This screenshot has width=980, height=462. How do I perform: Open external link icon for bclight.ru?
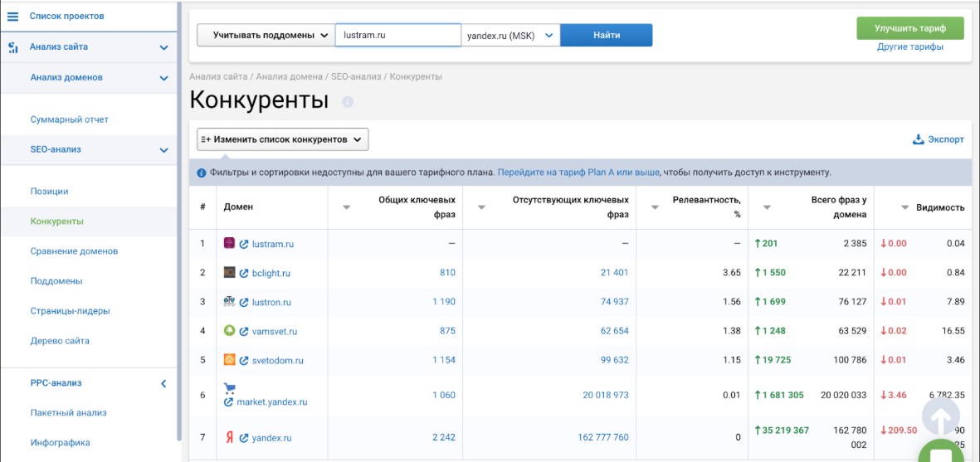coord(244,274)
